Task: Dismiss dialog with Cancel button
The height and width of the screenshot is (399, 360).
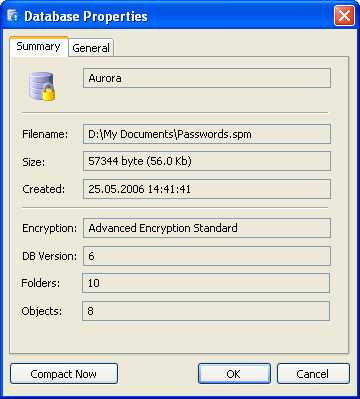Action: click(x=313, y=374)
